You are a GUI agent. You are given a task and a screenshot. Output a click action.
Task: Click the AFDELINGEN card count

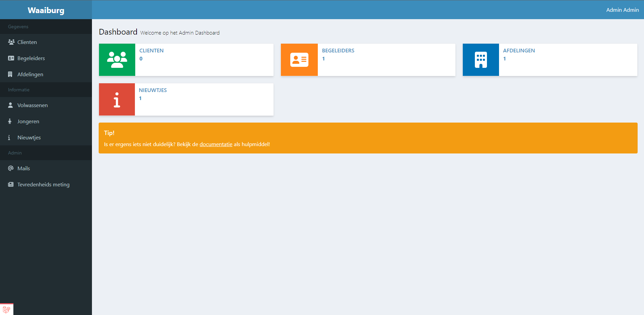504,59
